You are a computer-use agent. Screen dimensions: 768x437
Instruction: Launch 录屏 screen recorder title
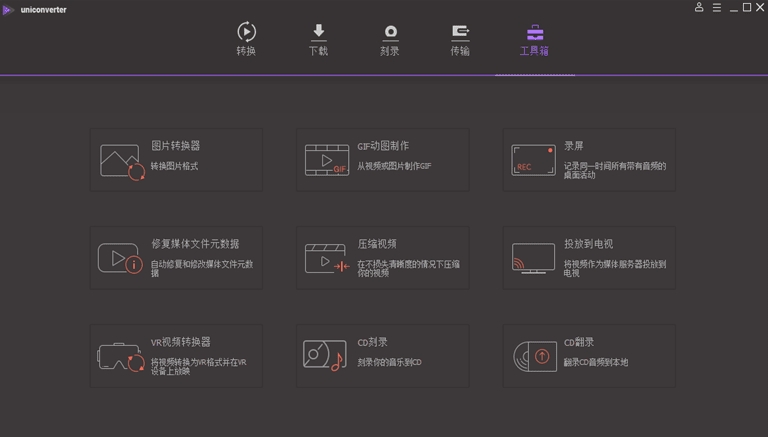click(x=574, y=146)
